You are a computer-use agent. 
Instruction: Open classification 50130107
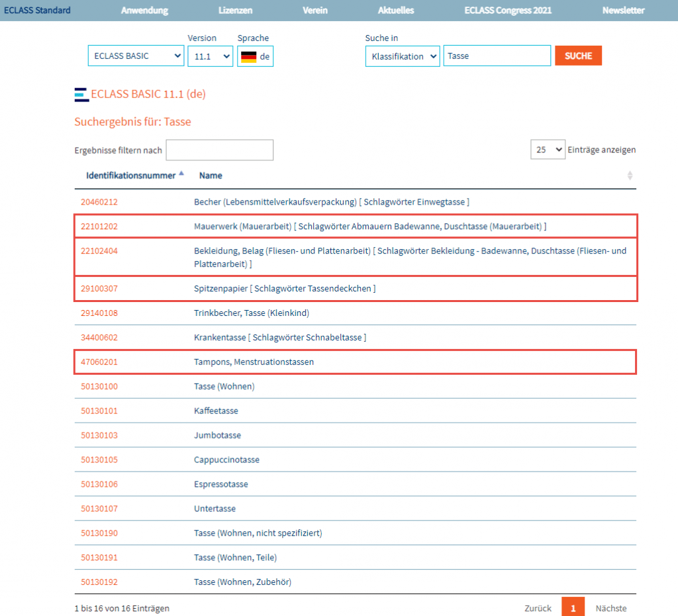(x=99, y=509)
